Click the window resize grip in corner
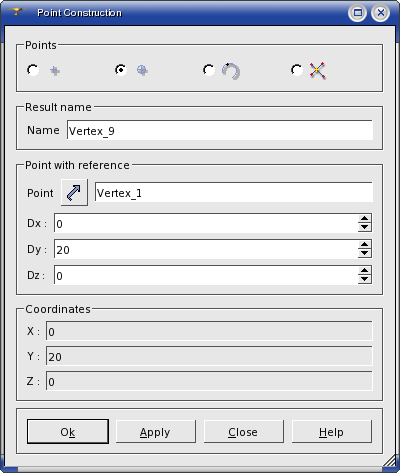This screenshot has height=473, width=400. [x=389, y=462]
